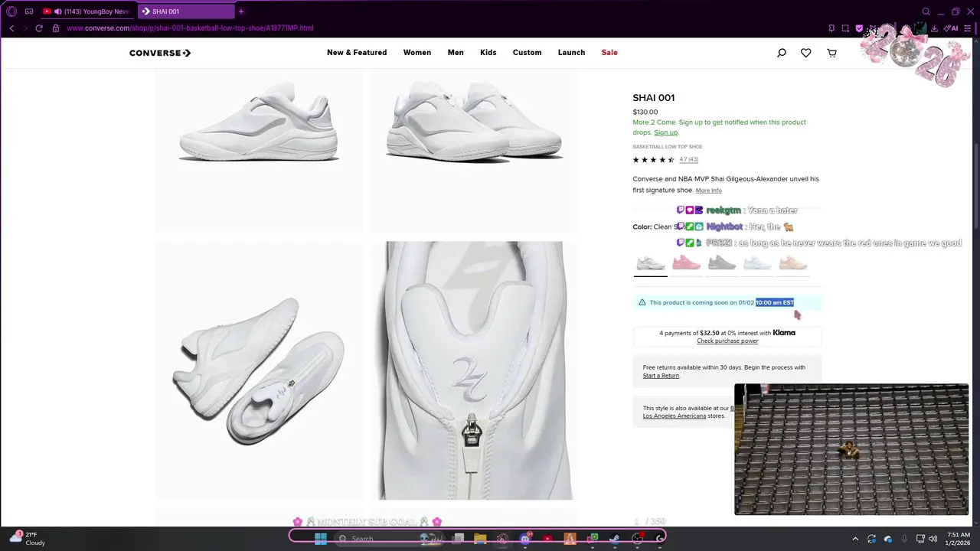Open white shoe pair angled image
980x551 pixels.
pos(474,151)
